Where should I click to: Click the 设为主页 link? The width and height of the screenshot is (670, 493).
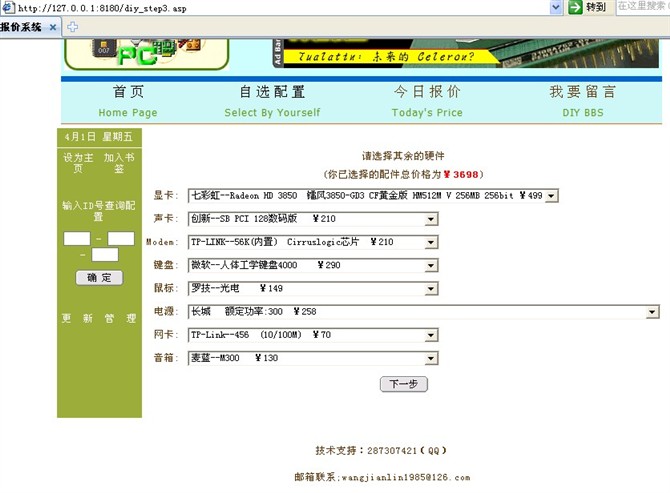point(78,163)
